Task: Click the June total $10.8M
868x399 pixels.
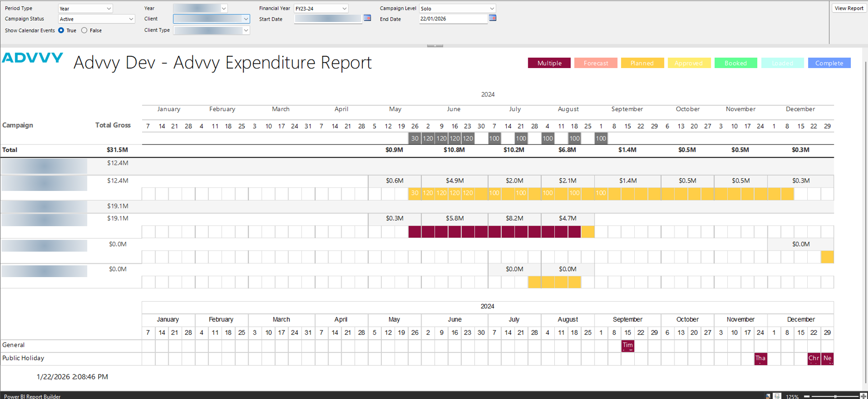Action: tap(454, 150)
